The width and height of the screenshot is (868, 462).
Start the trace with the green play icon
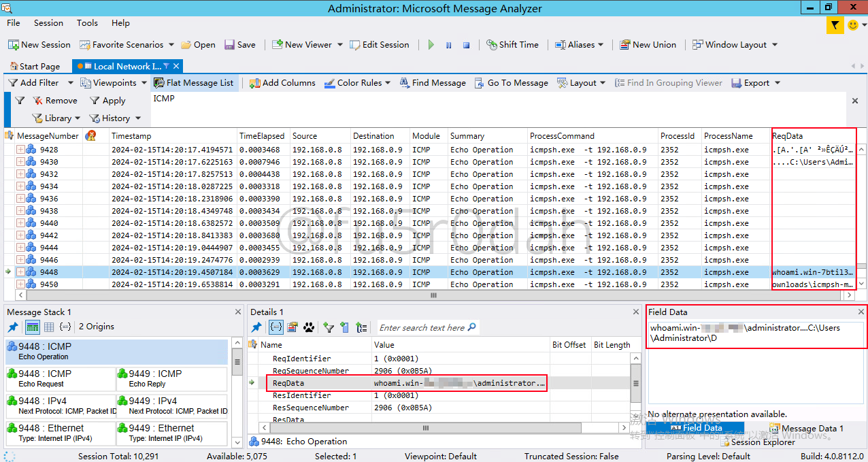point(431,45)
